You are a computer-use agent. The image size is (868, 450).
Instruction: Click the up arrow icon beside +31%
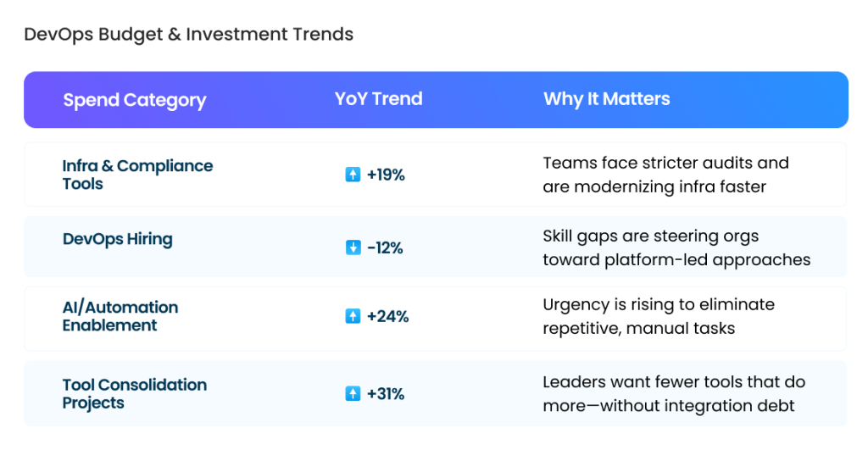pyautogui.click(x=353, y=393)
